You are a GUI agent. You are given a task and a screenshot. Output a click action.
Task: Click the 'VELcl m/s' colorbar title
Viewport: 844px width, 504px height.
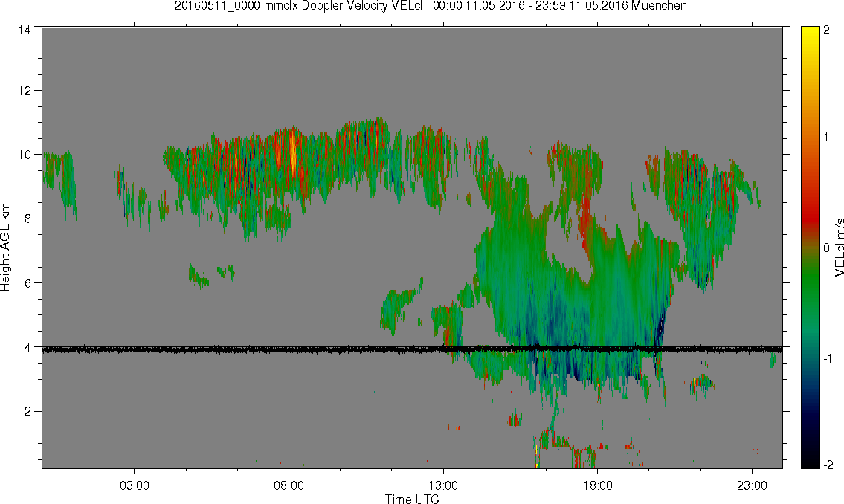coord(839,248)
